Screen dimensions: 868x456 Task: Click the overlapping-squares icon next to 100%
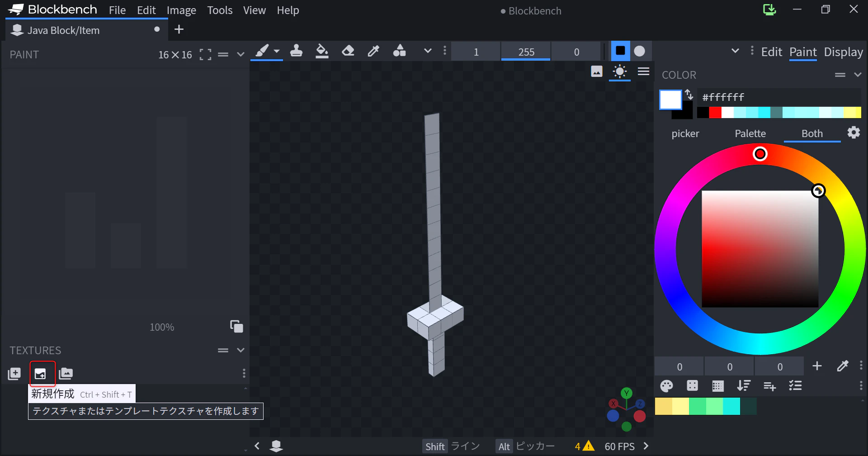(x=236, y=326)
